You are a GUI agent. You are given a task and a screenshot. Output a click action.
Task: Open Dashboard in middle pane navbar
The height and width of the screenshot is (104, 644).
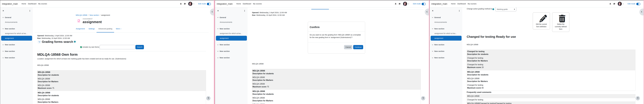(x=247, y=4)
